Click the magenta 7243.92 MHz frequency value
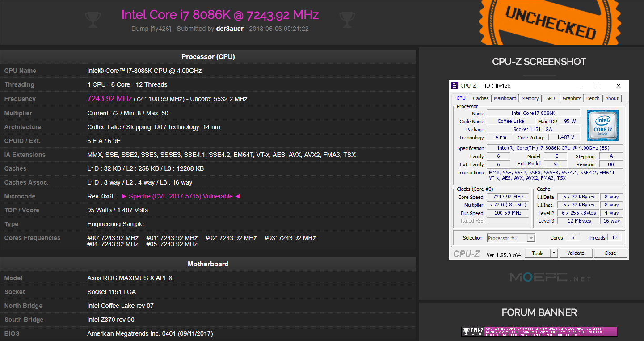 (109, 98)
